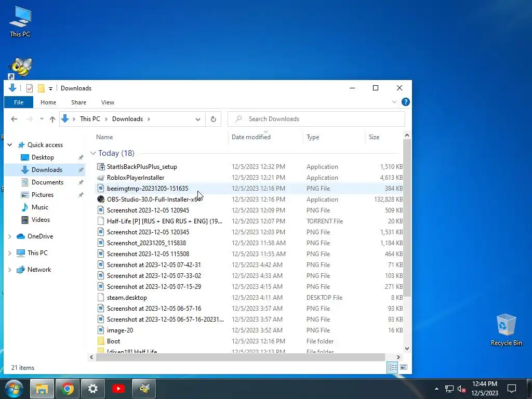Click the Properties quick access toolbar icon
532x399 pixels.
[30, 88]
